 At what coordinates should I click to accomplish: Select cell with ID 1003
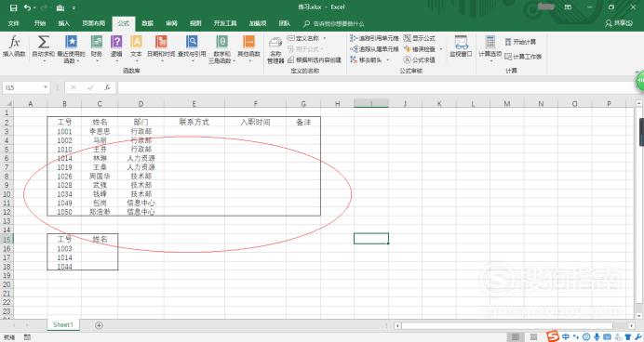tap(64, 249)
